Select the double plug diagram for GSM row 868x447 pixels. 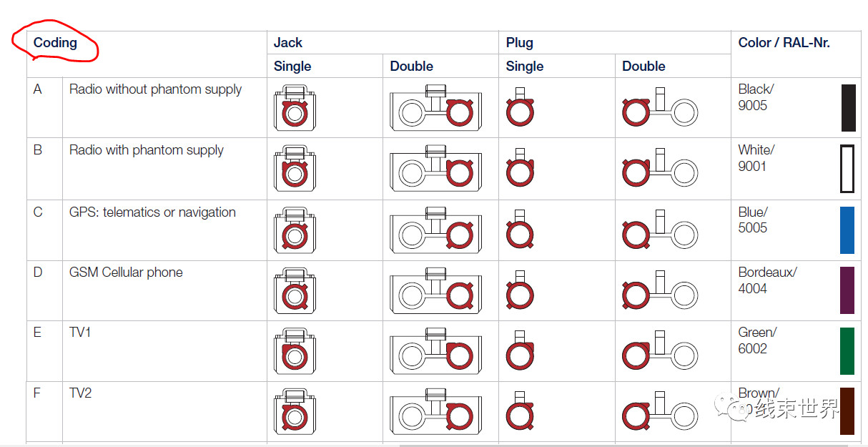[x=660, y=290]
